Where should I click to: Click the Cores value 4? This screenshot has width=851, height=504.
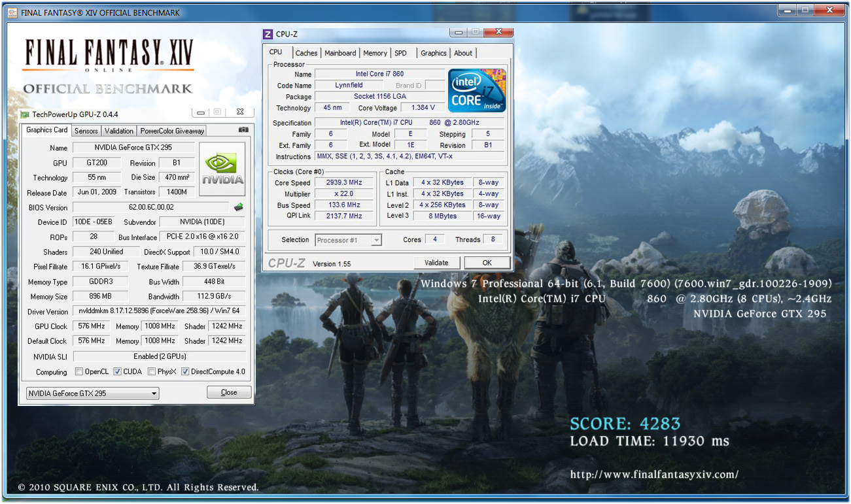tap(434, 239)
